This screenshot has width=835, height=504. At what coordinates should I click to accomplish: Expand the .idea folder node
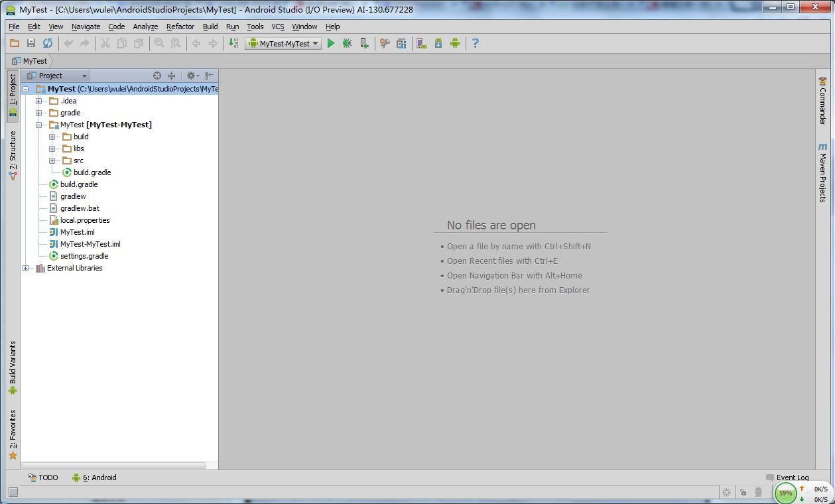(38, 101)
